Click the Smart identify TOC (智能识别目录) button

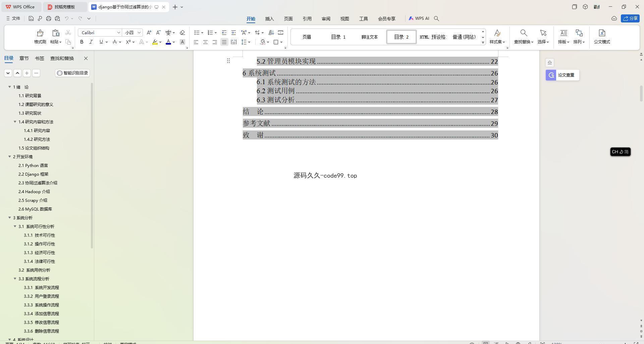click(72, 73)
